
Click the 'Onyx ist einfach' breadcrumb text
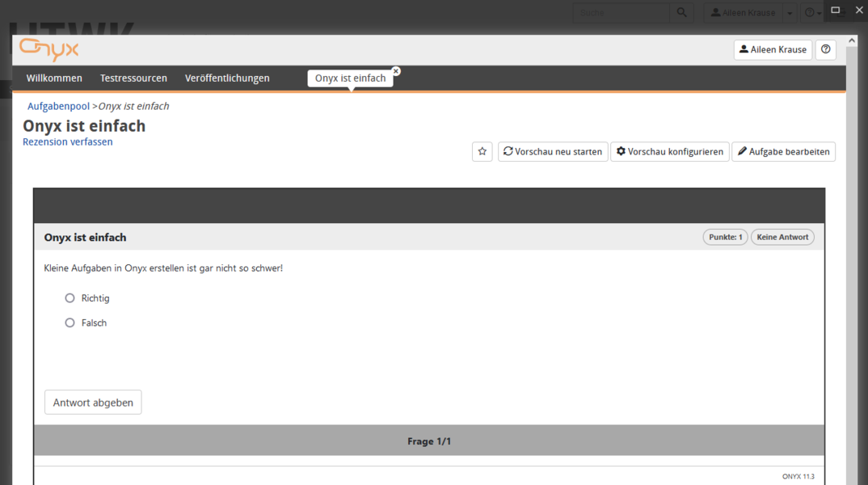(x=133, y=107)
